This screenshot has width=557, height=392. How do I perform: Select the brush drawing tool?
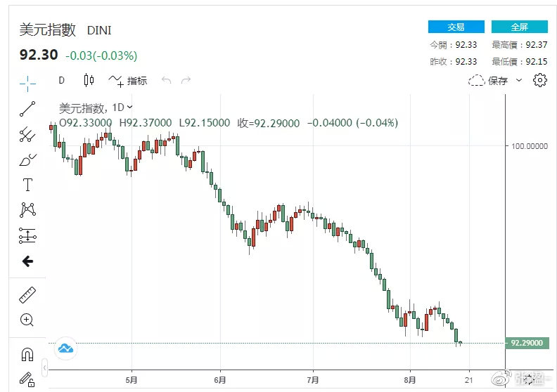[28, 159]
